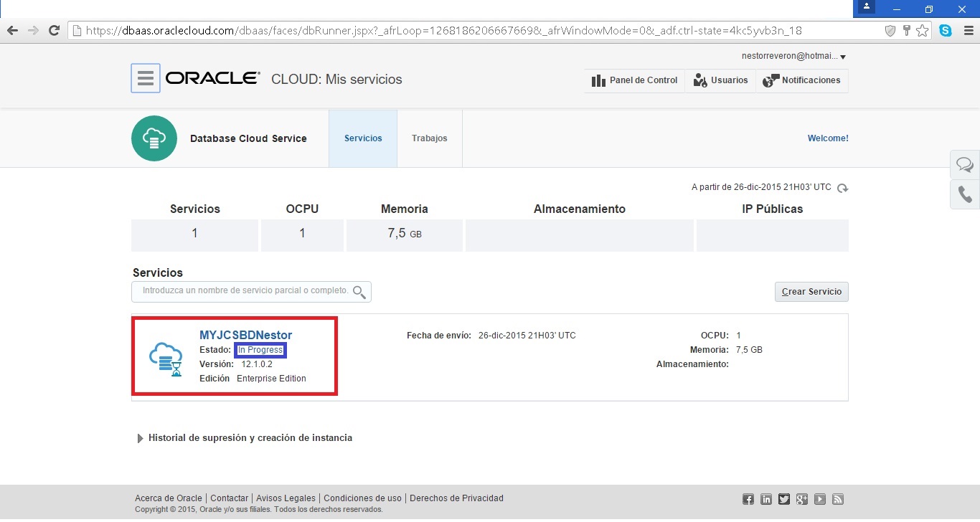980x522 pixels.
Task: Select the Servicios tab
Action: point(363,138)
